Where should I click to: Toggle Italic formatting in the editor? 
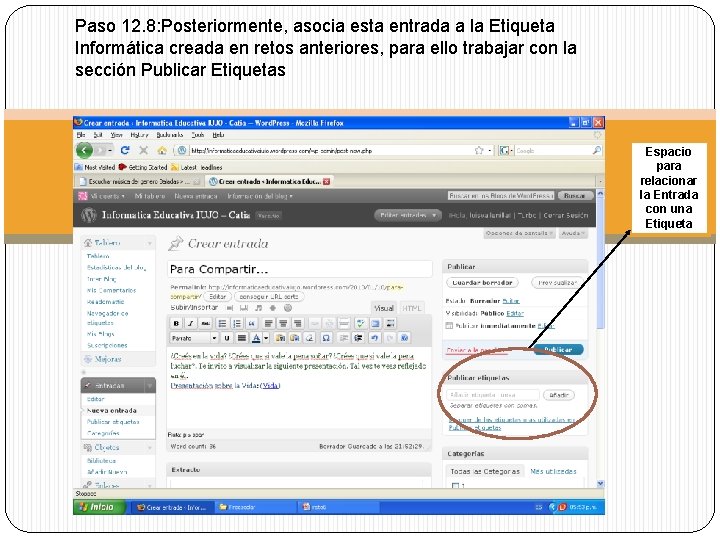coord(191,324)
